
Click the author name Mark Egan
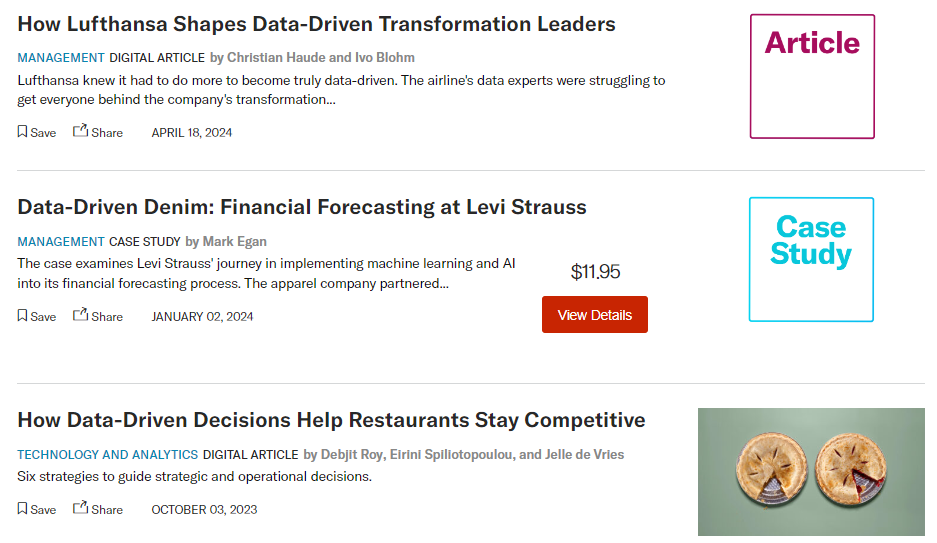pos(234,242)
